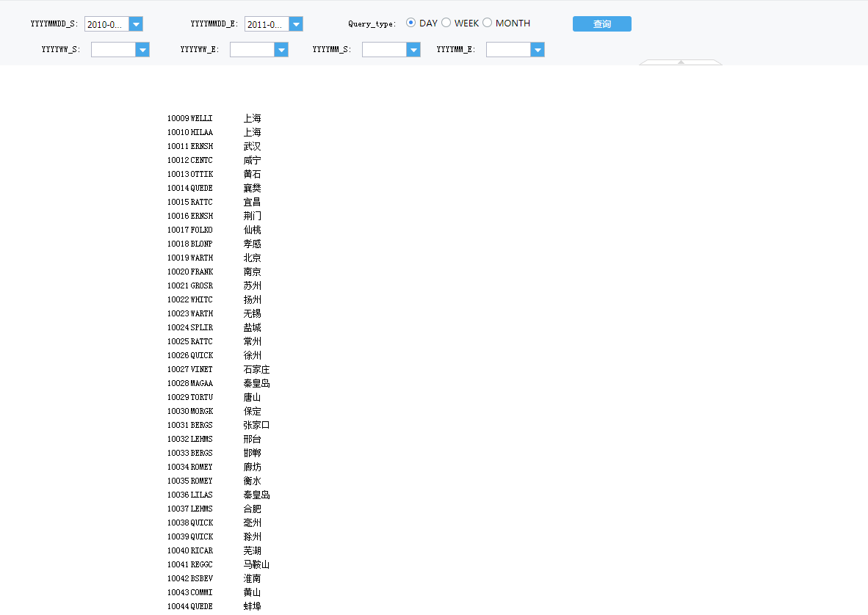This screenshot has height=615, width=868.
Task: Click the city cell 芜湖
Action: tap(253, 550)
